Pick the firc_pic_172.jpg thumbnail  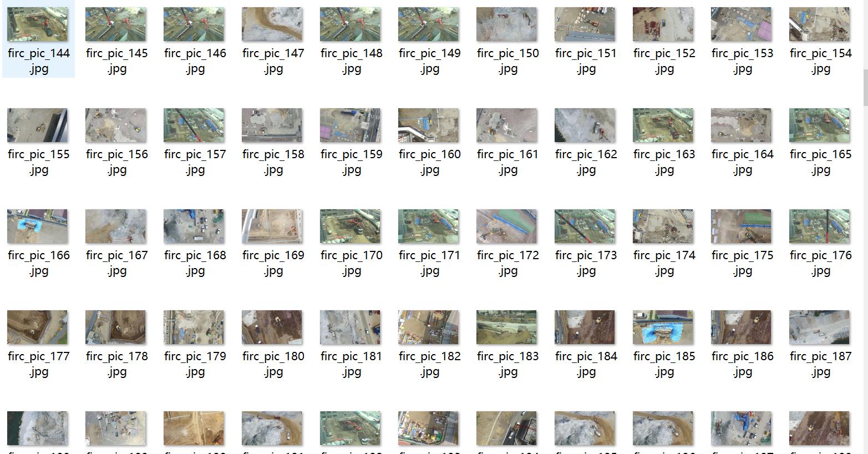[506, 226]
